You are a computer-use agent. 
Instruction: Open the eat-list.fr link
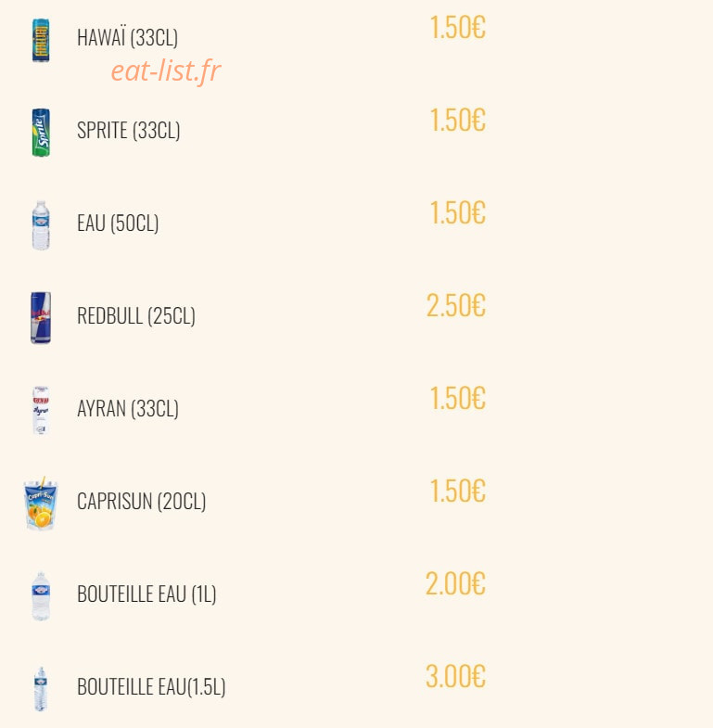(x=166, y=71)
